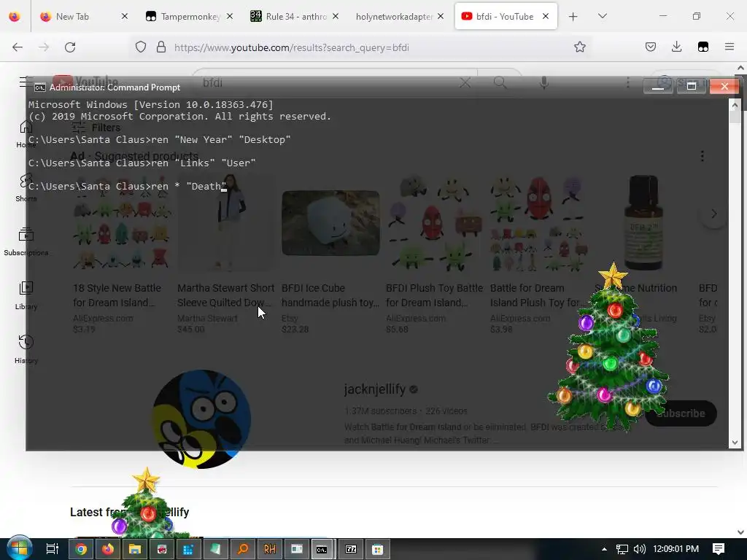The image size is (747, 560).
Task: Show hidden system tray icons
Action: coord(604,549)
